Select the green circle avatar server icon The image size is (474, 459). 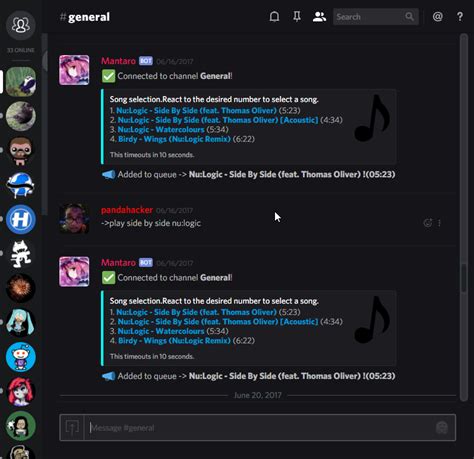[21, 426]
